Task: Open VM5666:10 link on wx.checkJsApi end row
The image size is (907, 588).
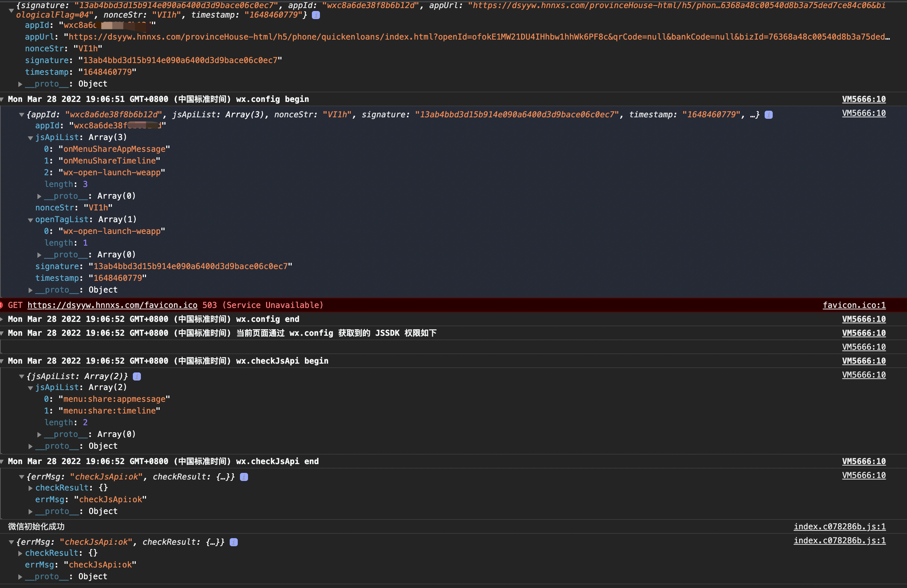Action: (864, 461)
